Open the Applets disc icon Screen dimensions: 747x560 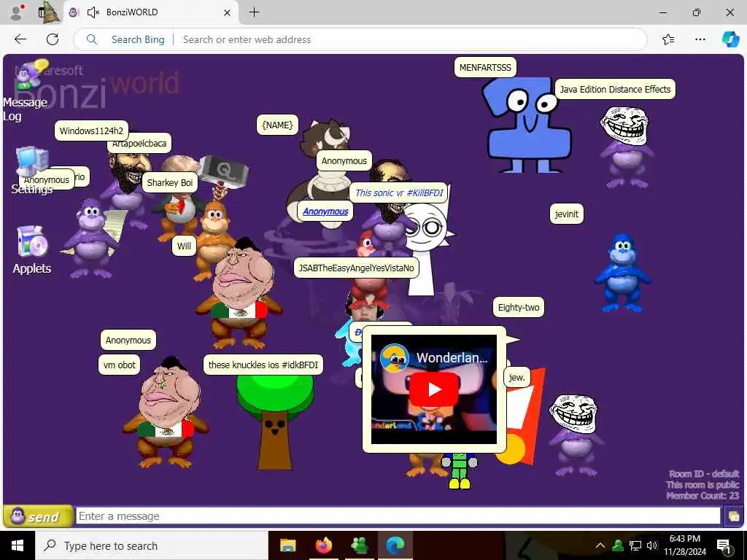tap(32, 241)
